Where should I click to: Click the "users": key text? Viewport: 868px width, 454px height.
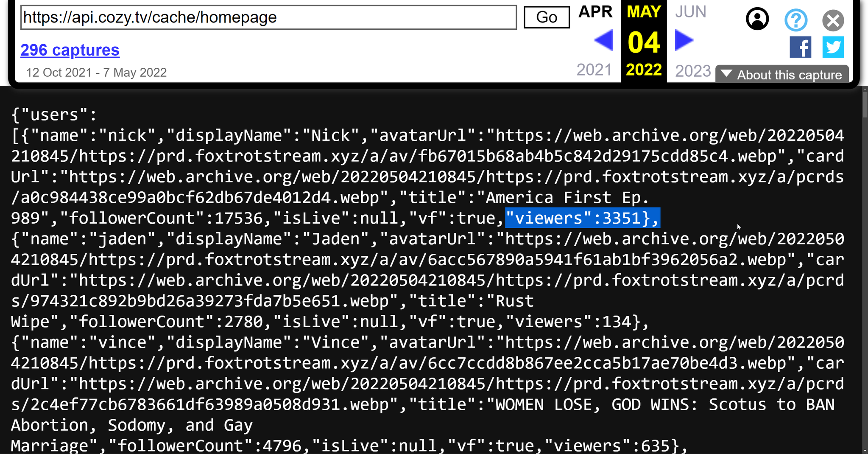click(x=59, y=115)
